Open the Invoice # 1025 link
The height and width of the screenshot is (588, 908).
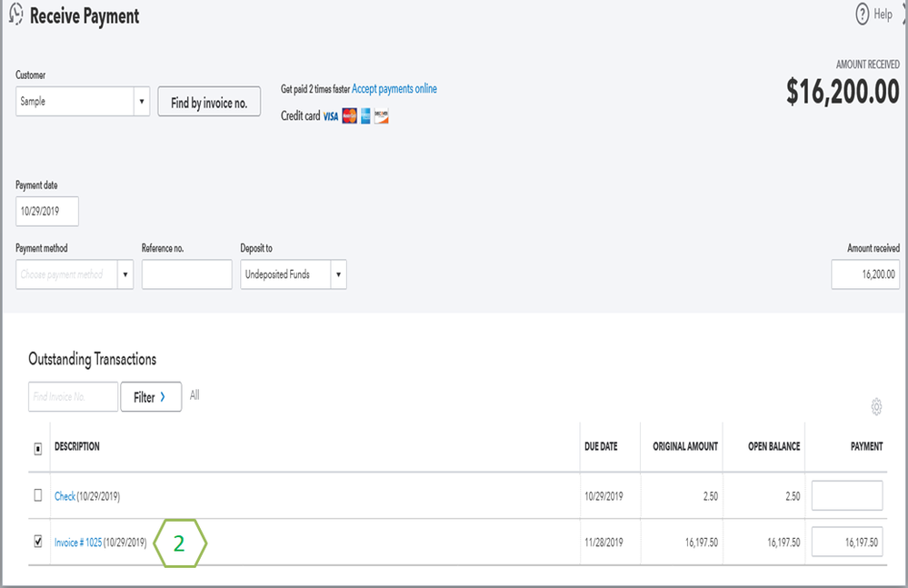pos(78,543)
